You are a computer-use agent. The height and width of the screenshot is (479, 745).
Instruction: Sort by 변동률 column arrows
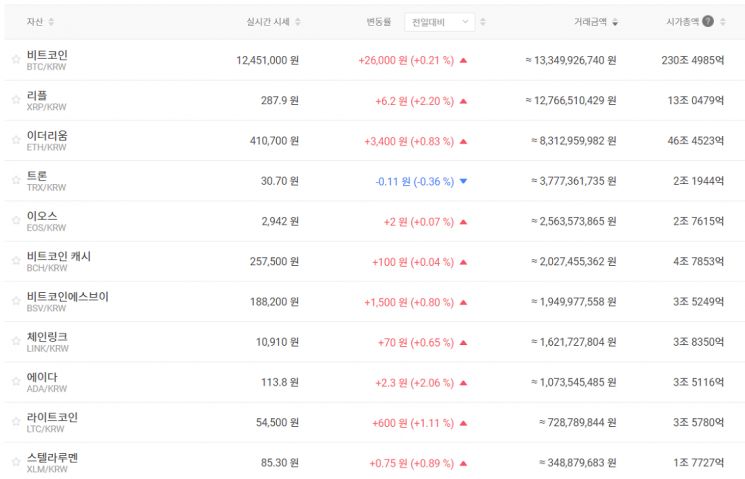coord(483,22)
